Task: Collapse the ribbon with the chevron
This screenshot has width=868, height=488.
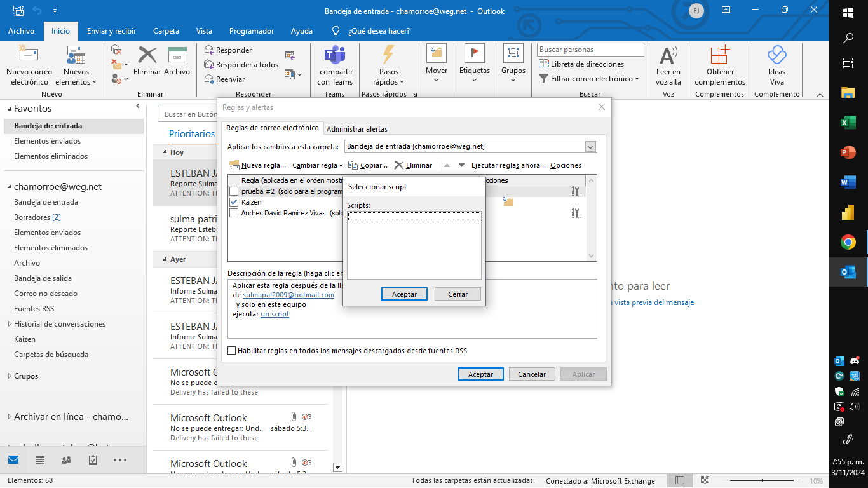Action: pos(820,95)
